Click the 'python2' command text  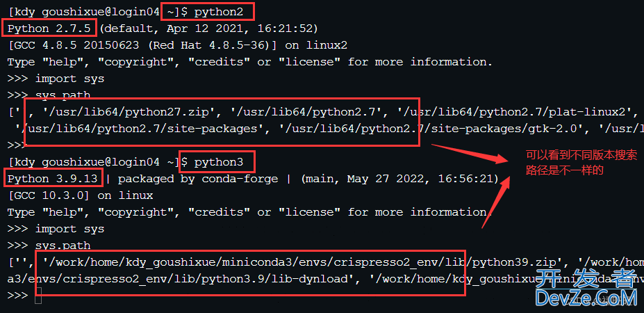(x=219, y=13)
